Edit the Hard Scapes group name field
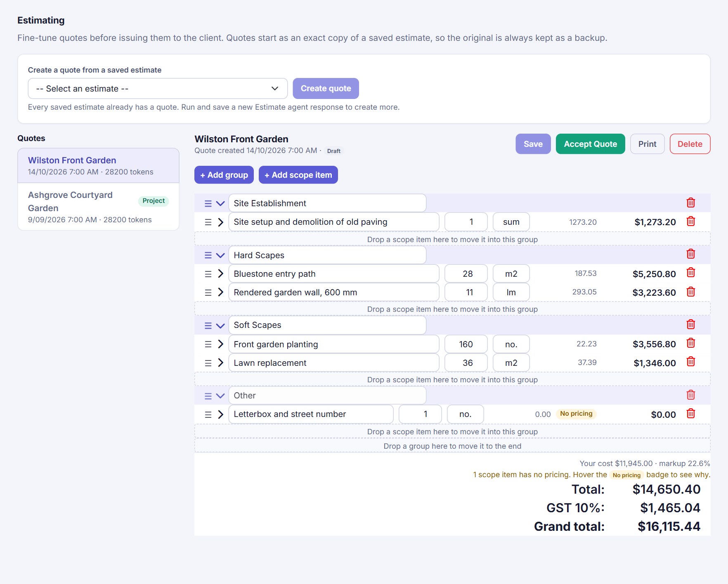The width and height of the screenshot is (728, 584). pyautogui.click(x=327, y=255)
